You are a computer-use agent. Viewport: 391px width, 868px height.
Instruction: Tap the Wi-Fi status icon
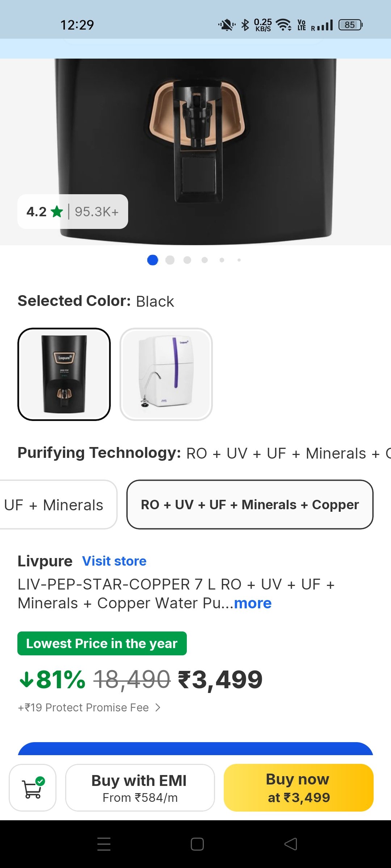[283, 25]
